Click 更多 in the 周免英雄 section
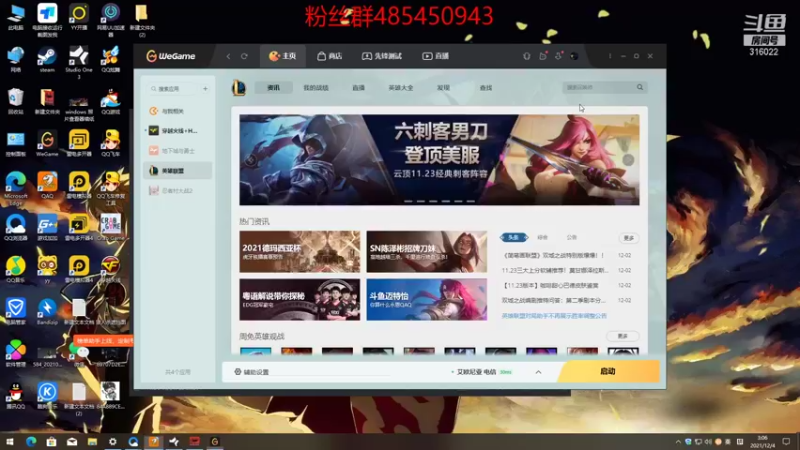Image resolution: width=800 pixels, height=450 pixels. click(x=622, y=336)
